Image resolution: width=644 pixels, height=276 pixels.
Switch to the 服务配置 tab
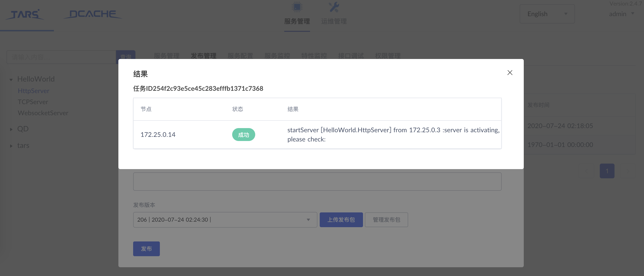pos(240,56)
